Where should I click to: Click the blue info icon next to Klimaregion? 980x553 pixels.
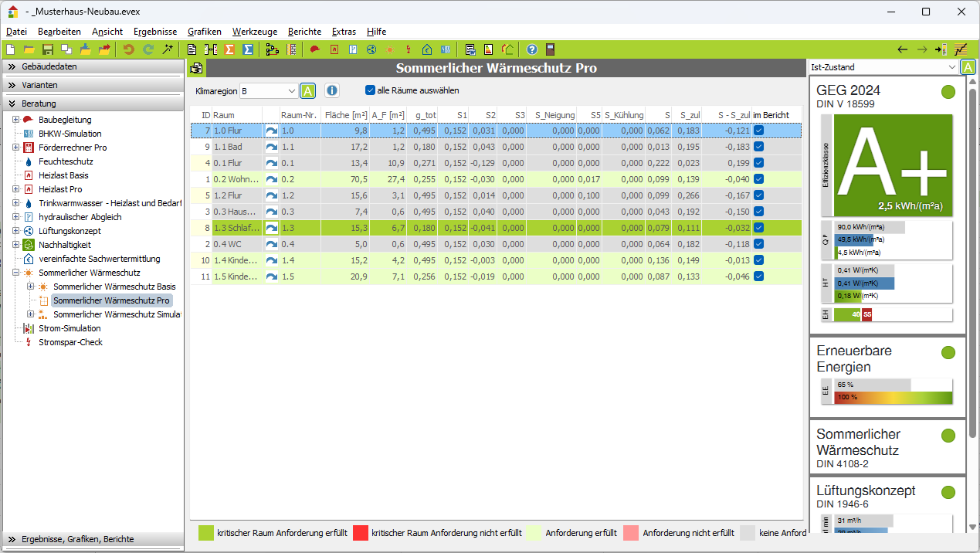[332, 91]
